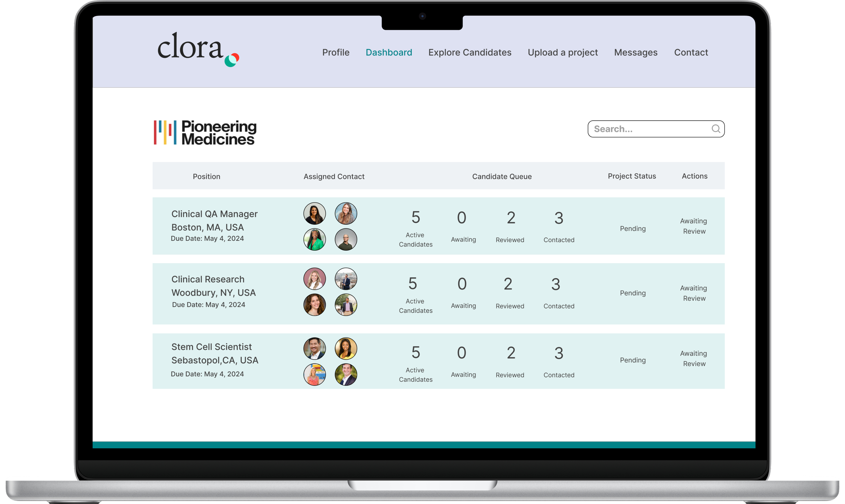This screenshot has width=845, height=504.
Task: Open the Messages page
Action: (x=636, y=52)
